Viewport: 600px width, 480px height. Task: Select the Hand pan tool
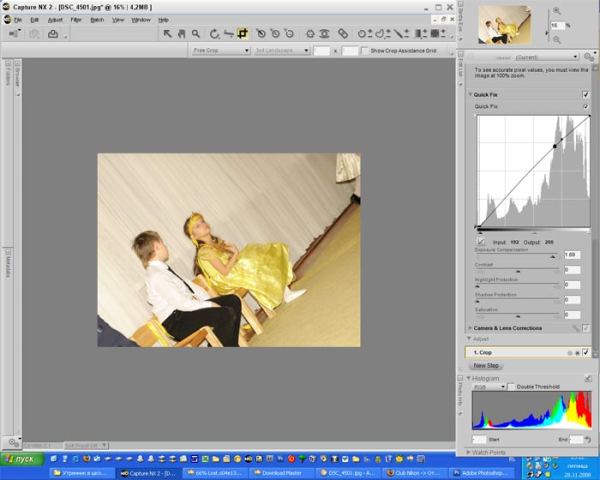pyautogui.click(x=181, y=34)
